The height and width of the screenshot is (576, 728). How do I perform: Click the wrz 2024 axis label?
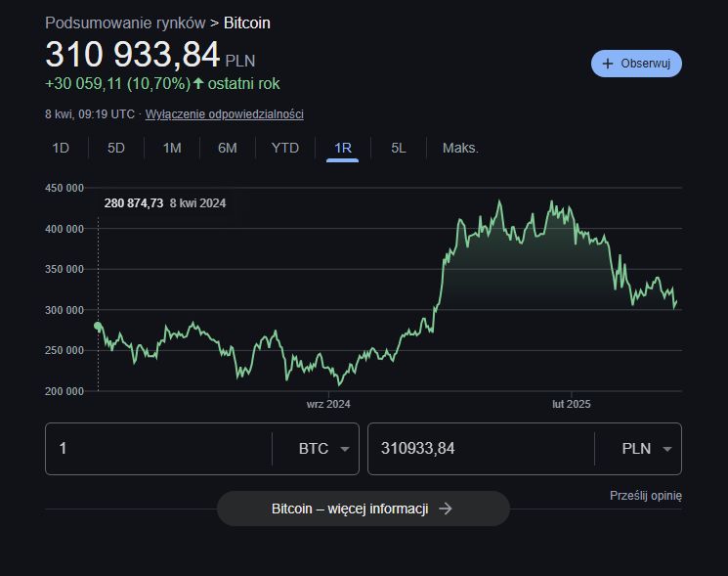click(328, 404)
